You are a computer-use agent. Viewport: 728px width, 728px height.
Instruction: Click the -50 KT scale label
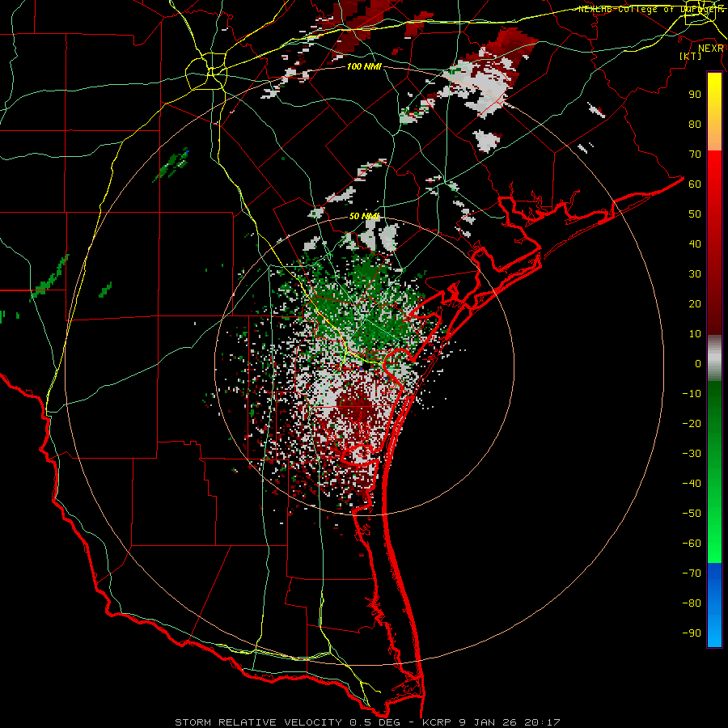pos(692,514)
